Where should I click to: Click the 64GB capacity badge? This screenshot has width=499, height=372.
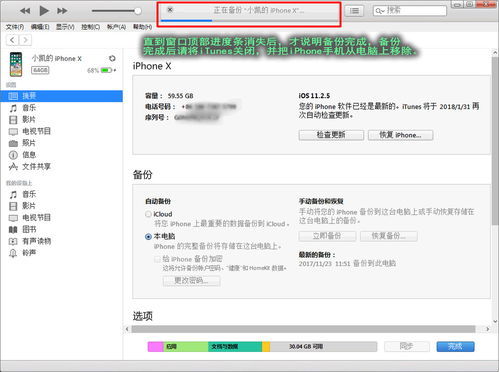[40, 70]
